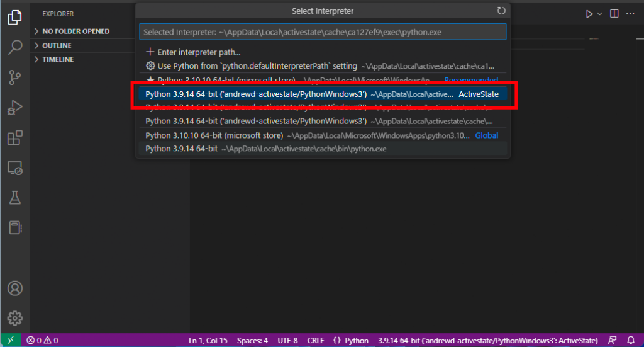
Task: Run the Python file with play button
Action: [x=589, y=14]
